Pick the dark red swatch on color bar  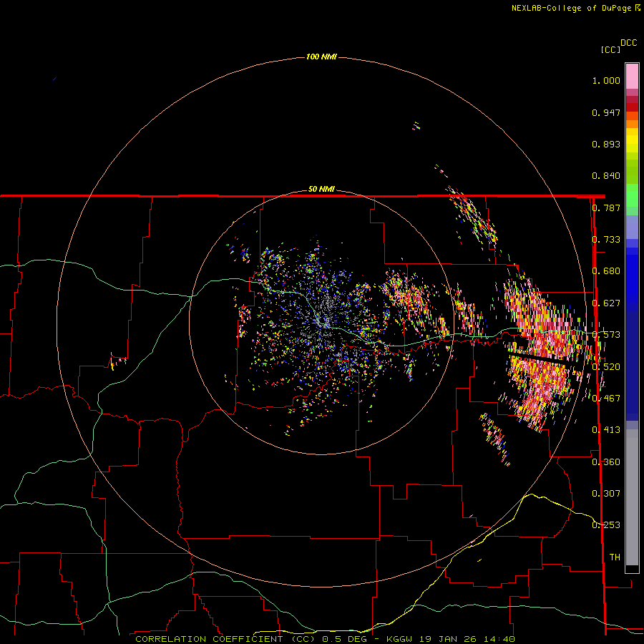pyautogui.click(x=632, y=107)
